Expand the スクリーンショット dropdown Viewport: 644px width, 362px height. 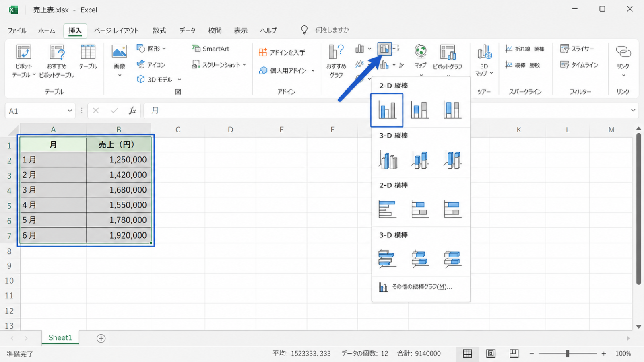[x=244, y=64]
